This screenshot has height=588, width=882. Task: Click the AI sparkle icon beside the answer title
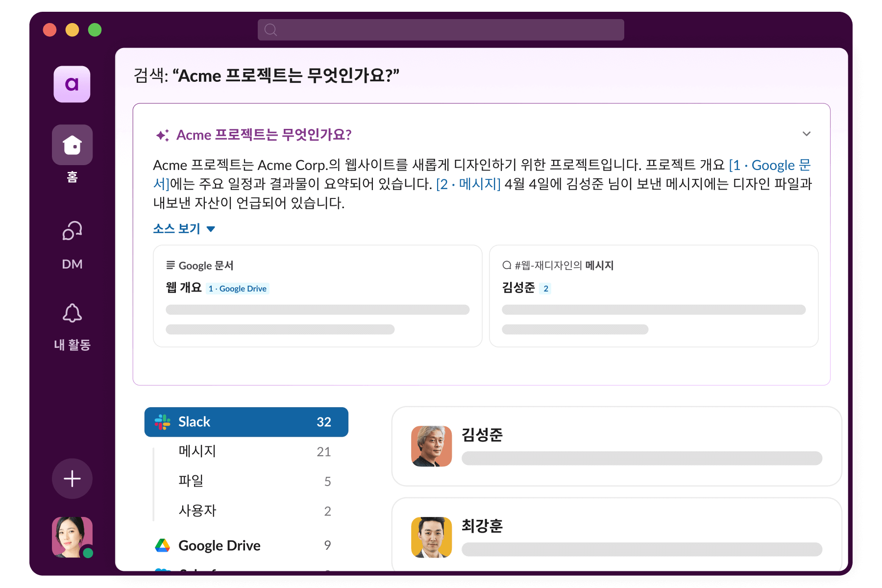click(162, 135)
